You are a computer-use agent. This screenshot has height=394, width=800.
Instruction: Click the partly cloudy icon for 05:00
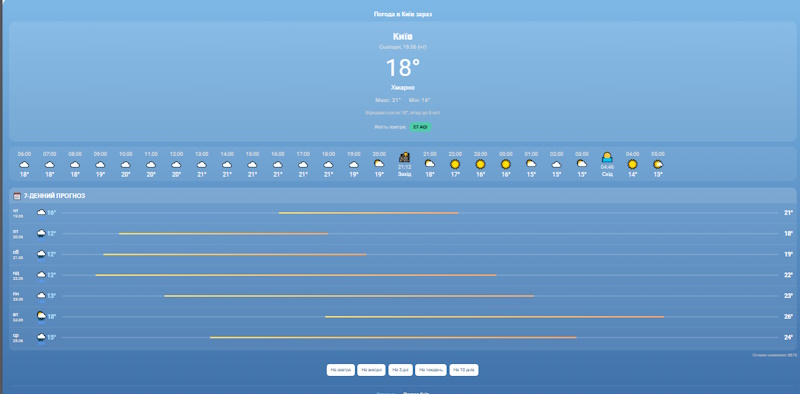click(658, 164)
